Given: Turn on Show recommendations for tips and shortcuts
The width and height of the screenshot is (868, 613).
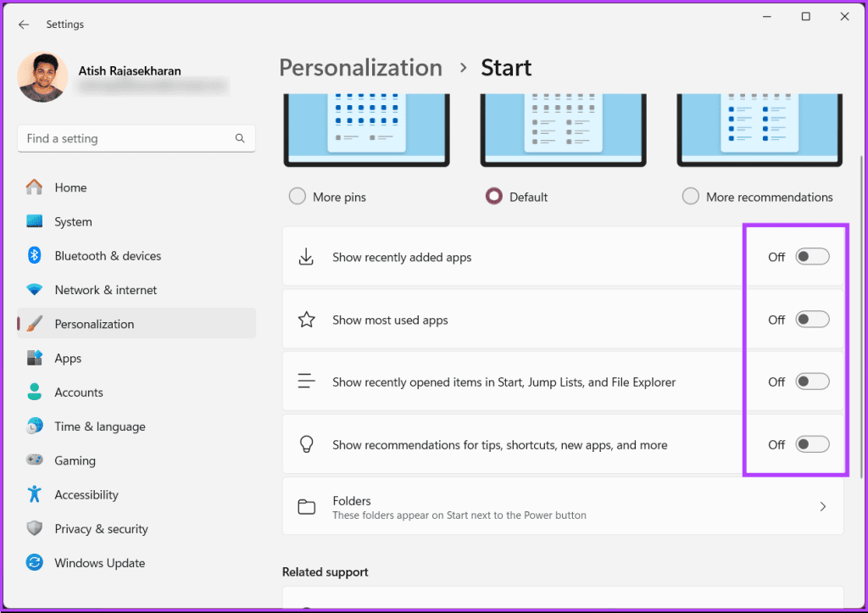Looking at the screenshot, I should click(x=811, y=443).
